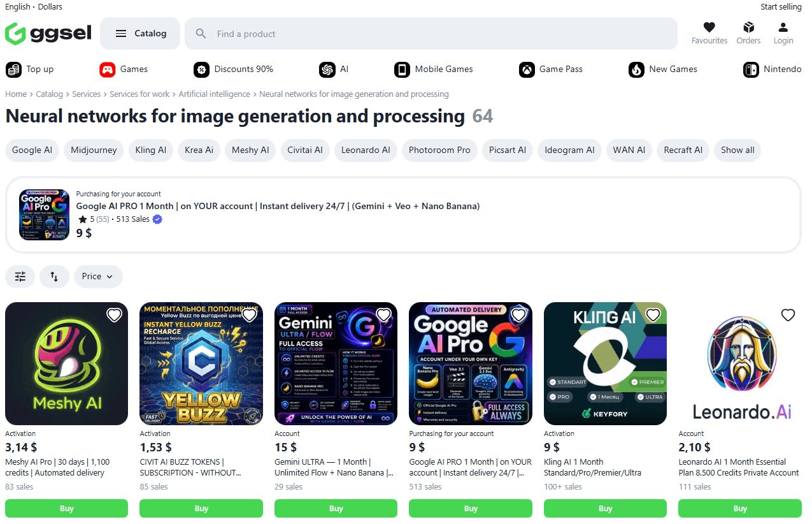Screen dimensions: 812x524
Task: Select the Recraft AI filter chip
Action: click(x=683, y=150)
